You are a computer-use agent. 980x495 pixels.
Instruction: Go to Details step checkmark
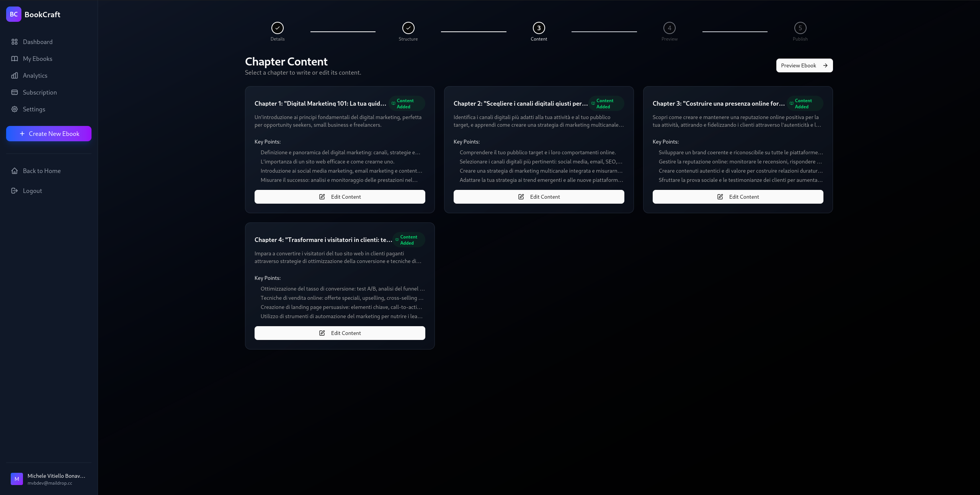278,28
